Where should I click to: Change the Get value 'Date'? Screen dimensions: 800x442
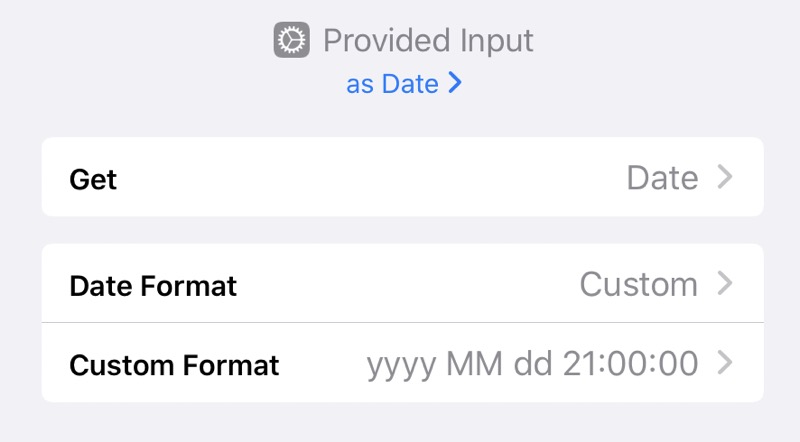[x=662, y=178]
